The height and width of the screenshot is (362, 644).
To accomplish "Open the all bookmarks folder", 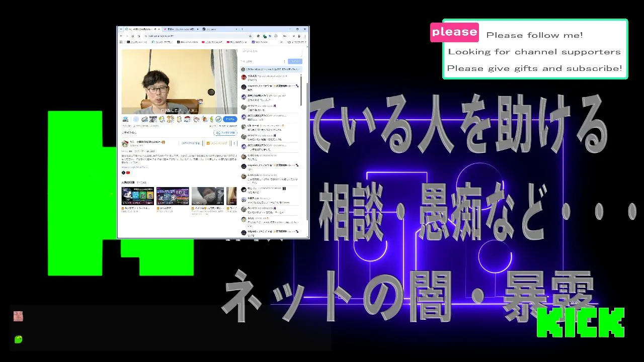I will 297,42.
